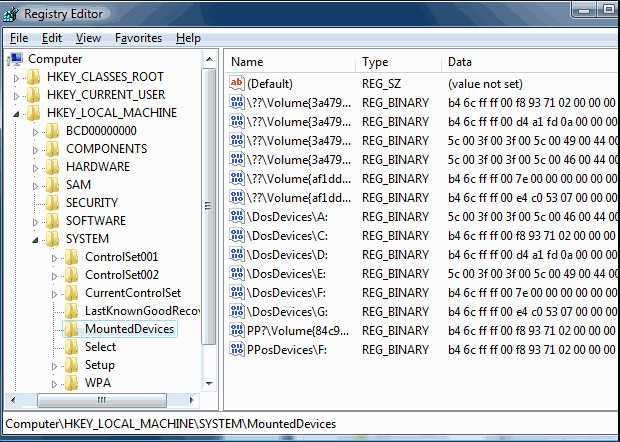Click the WPA folder icon
620x442 pixels.
(72, 383)
